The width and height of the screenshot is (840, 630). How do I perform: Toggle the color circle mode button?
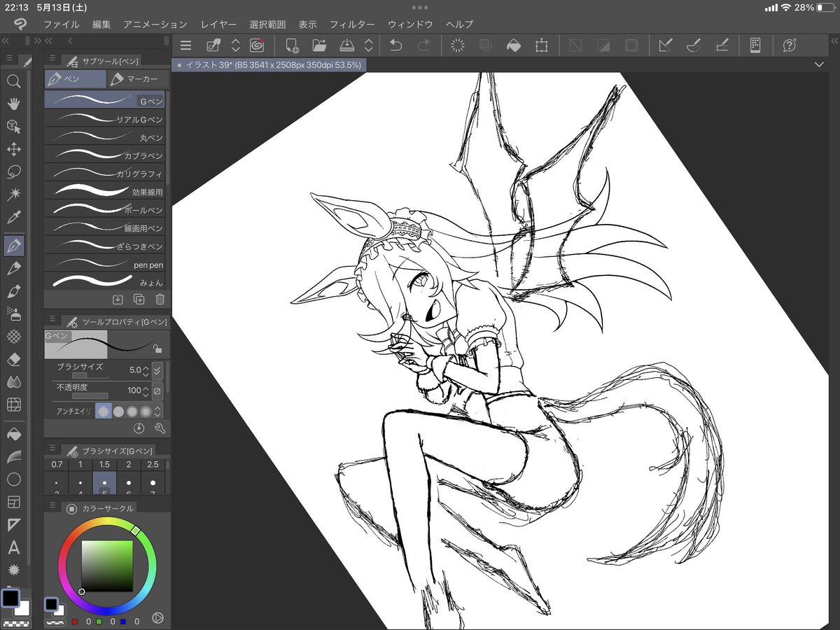[71, 508]
